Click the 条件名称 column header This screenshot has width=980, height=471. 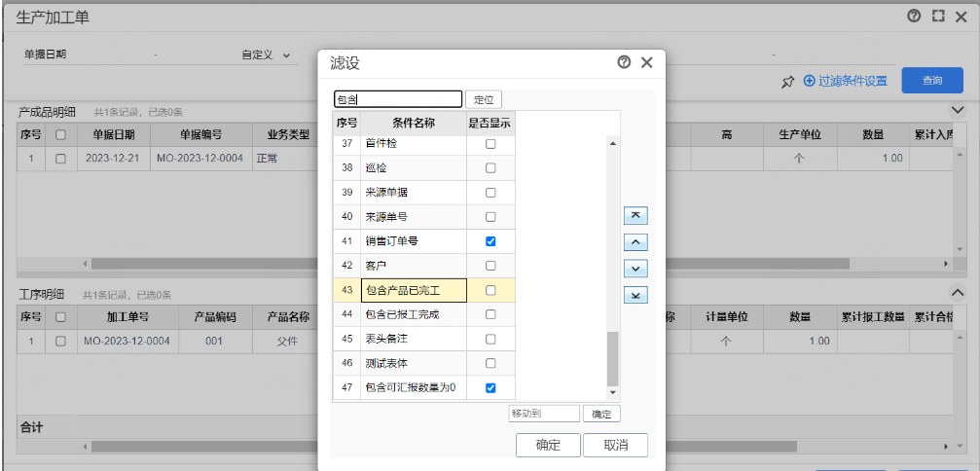click(x=414, y=123)
